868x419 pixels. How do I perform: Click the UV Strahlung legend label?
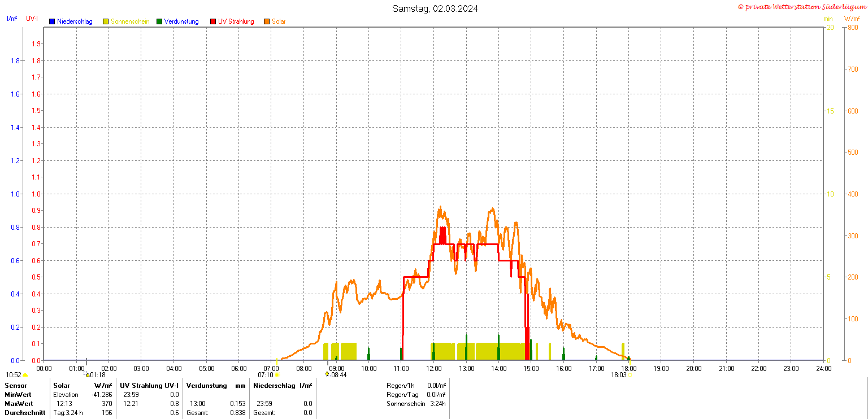click(x=236, y=21)
